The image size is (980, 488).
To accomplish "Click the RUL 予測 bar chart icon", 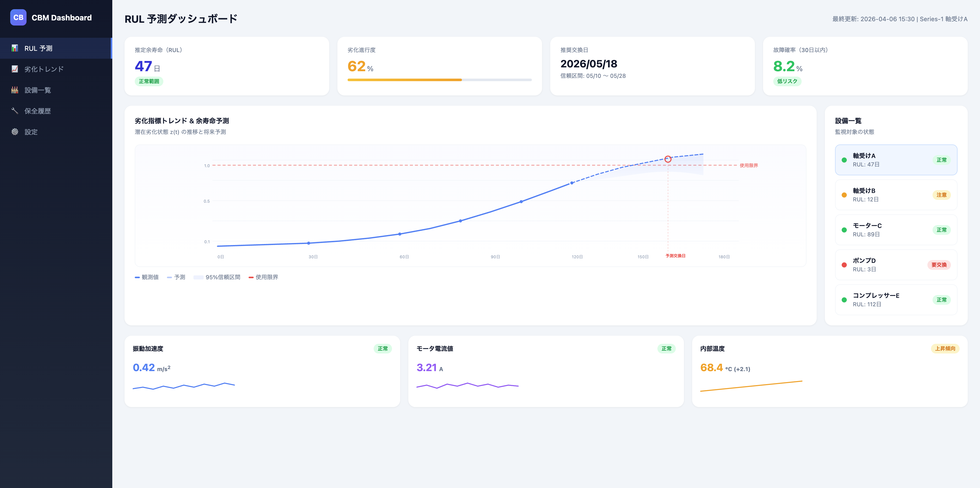I will click(15, 48).
